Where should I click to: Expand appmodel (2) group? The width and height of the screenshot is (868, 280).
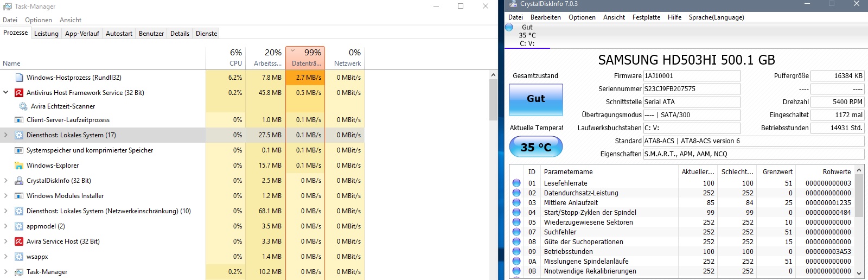tap(5, 226)
